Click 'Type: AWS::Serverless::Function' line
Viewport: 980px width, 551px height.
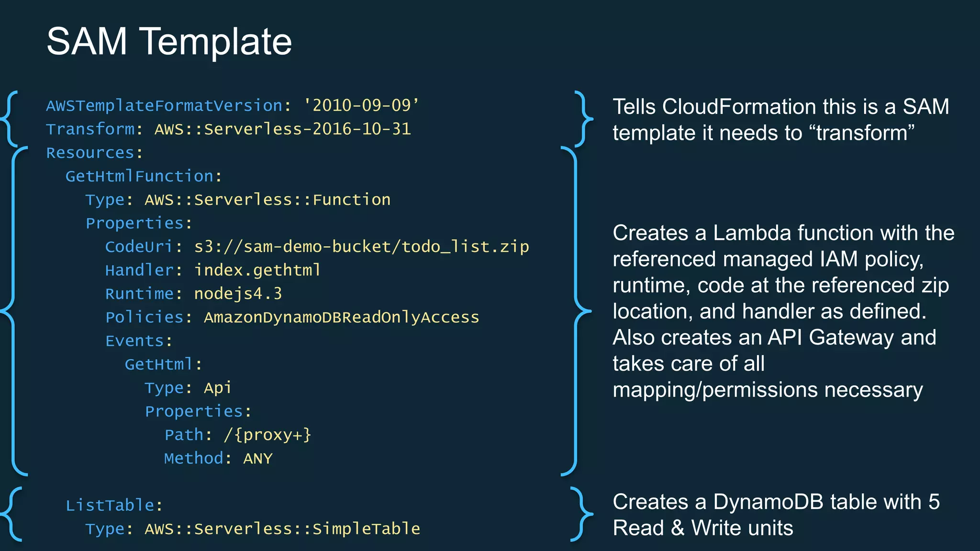pyautogui.click(x=238, y=200)
